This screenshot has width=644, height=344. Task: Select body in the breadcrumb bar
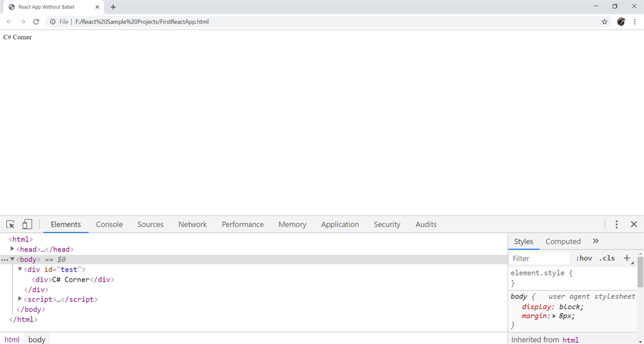tap(36, 340)
